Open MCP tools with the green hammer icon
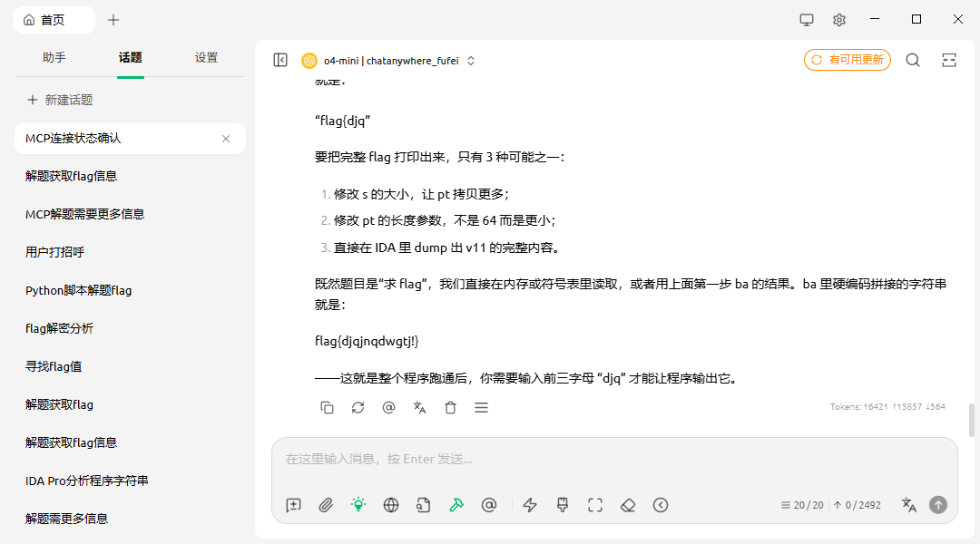 456,505
